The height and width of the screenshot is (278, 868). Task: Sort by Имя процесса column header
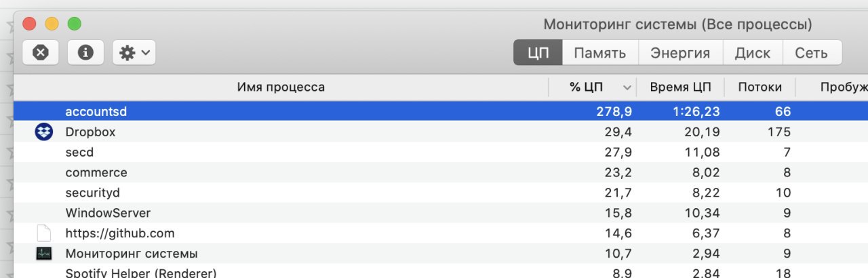[x=281, y=87]
